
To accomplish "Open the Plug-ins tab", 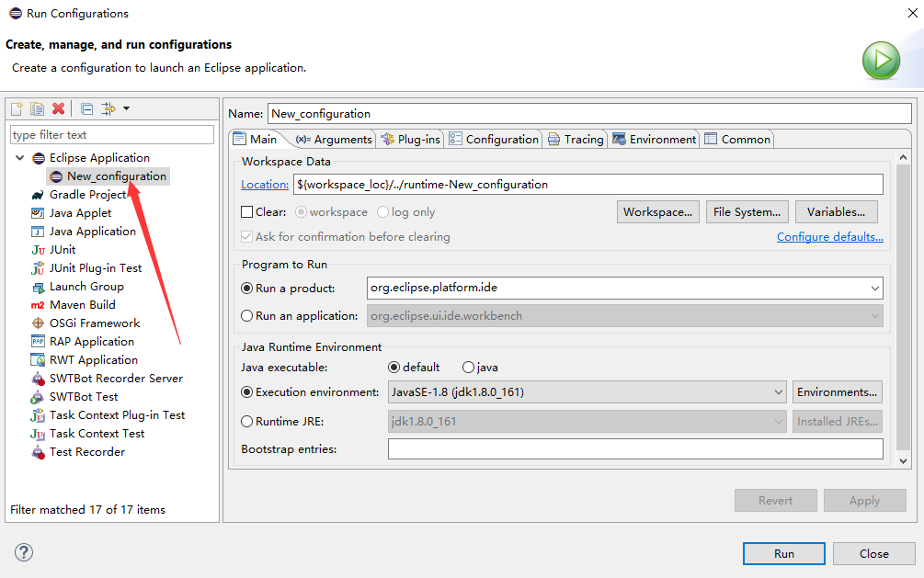I will (x=411, y=139).
